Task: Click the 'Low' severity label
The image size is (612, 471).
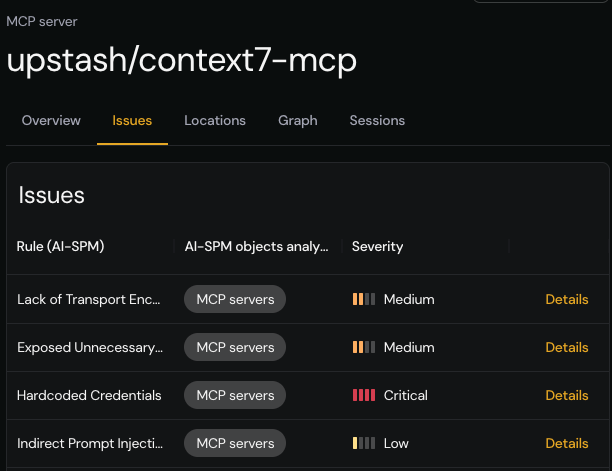Action: pyautogui.click(x=396, y=443)
